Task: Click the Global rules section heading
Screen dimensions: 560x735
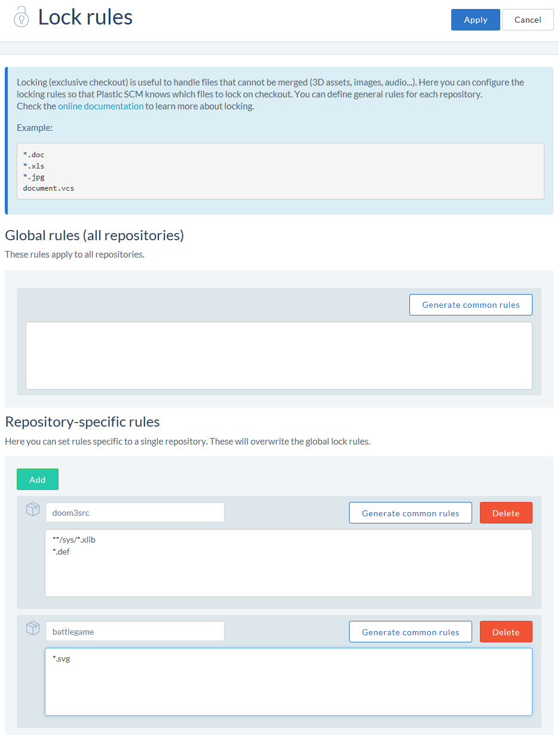Action: (94, 235)
